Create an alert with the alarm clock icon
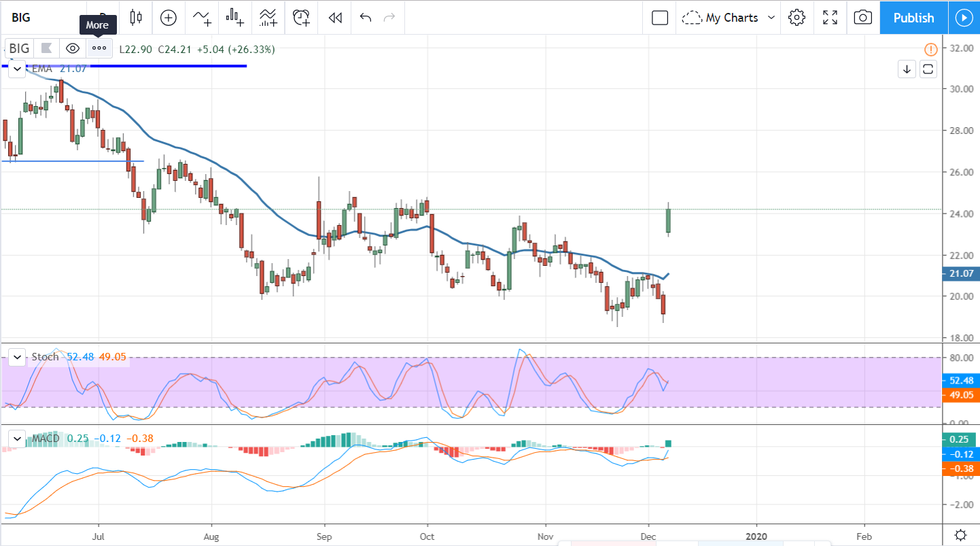 tap(302, 18)
